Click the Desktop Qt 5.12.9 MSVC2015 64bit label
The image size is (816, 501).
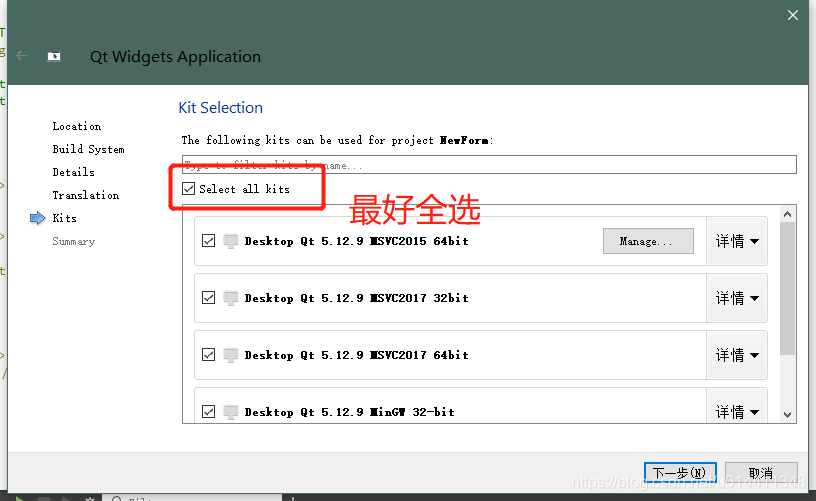point(356,241)
